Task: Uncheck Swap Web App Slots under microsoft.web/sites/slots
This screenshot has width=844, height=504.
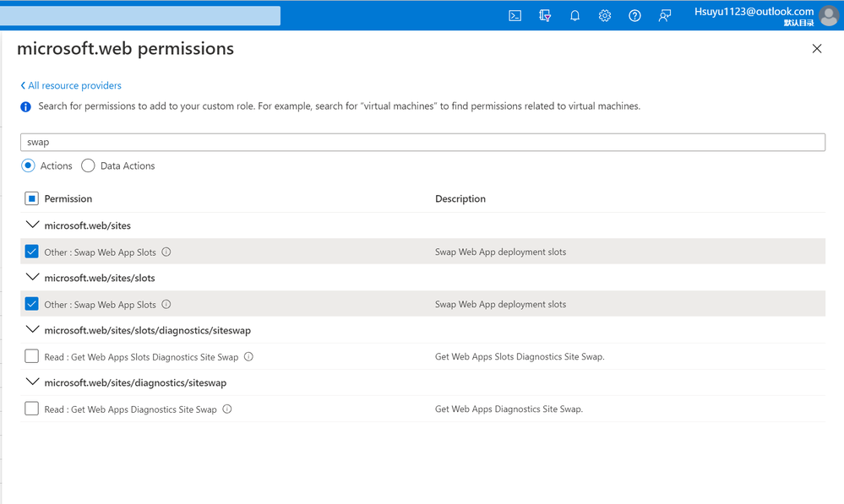Action: click(x=32, y=304)
